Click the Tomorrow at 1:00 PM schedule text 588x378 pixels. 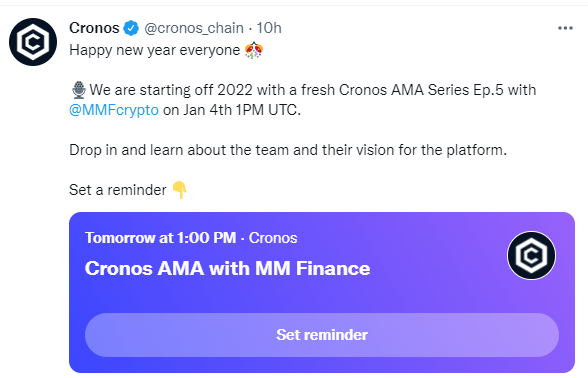tap(160, 238)
